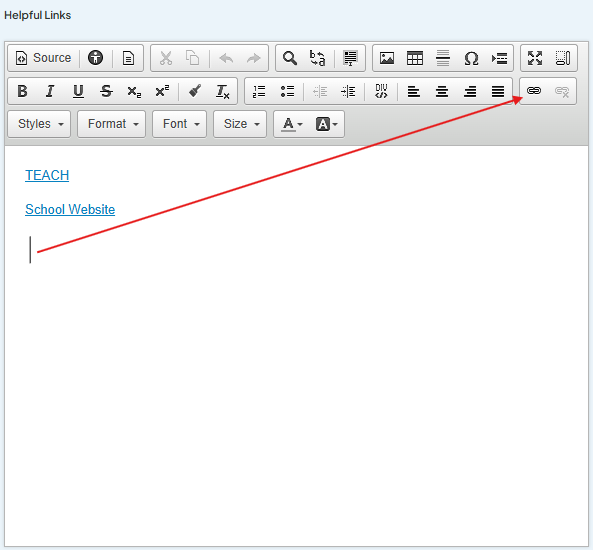This screenshot has height=550, width=593.
Task: Toggle Subscript formatting
Action: (134, 91)
